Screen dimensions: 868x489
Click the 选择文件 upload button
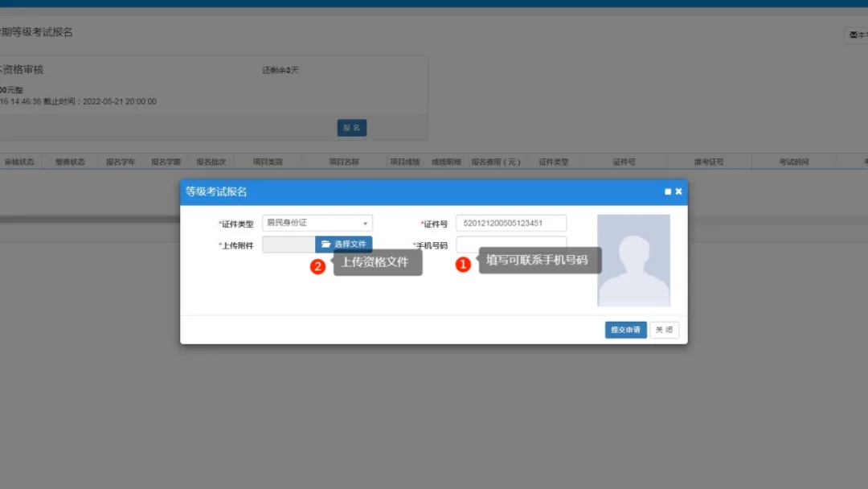point(344,244)
